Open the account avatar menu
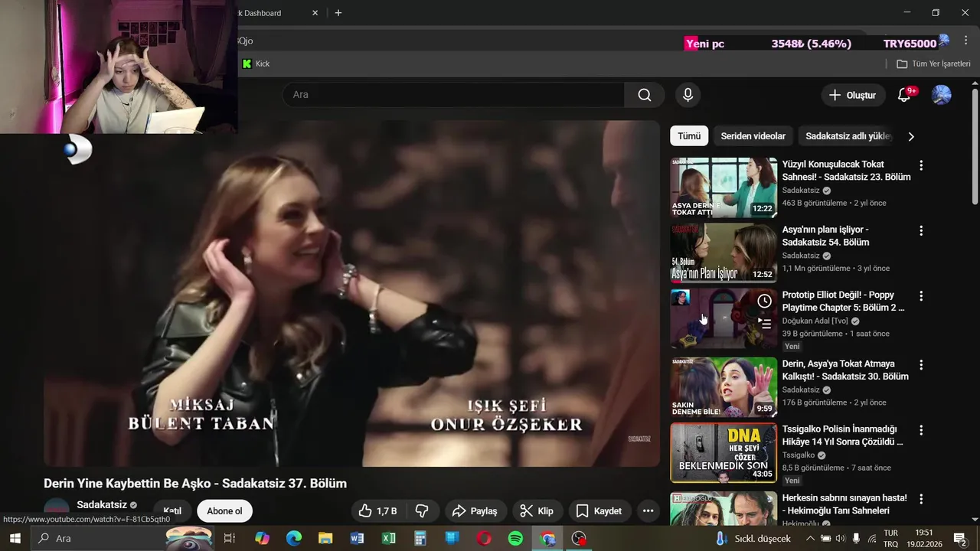Screen dimensions: 980x551 pos(941,95)
